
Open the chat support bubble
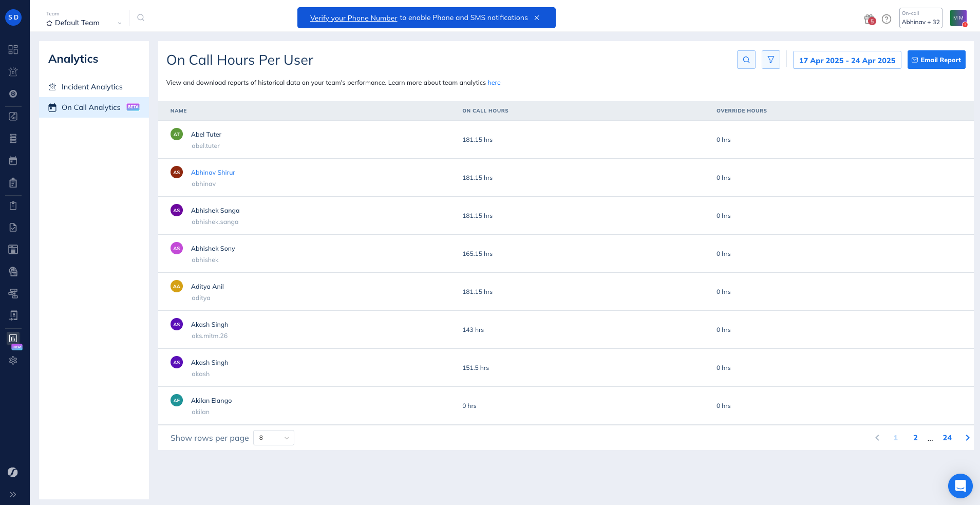[960, 485]
